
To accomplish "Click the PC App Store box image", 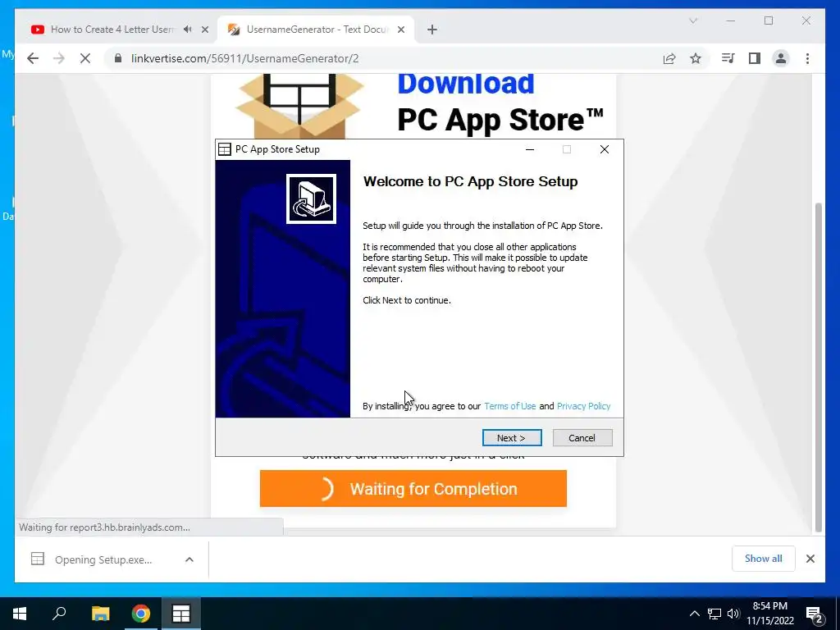I will pos(299,106).
